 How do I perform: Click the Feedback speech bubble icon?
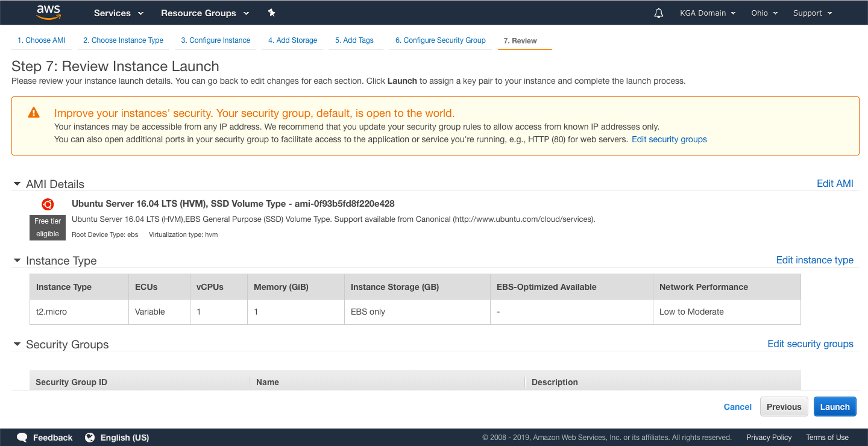pos(22,438)
